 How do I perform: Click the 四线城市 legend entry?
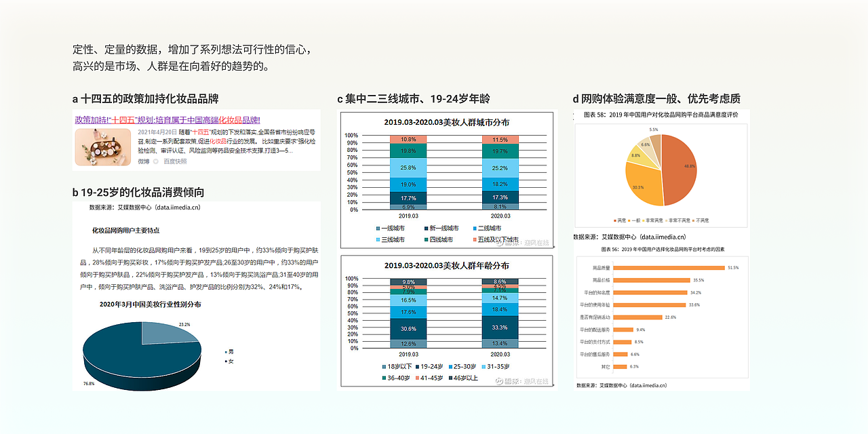(x=437, y=239)
